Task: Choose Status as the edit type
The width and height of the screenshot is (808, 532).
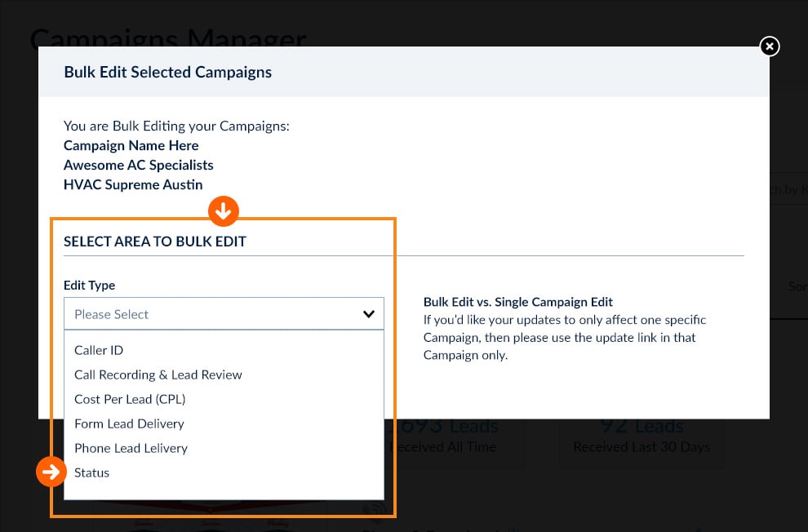Action: [x=91, y=472]
